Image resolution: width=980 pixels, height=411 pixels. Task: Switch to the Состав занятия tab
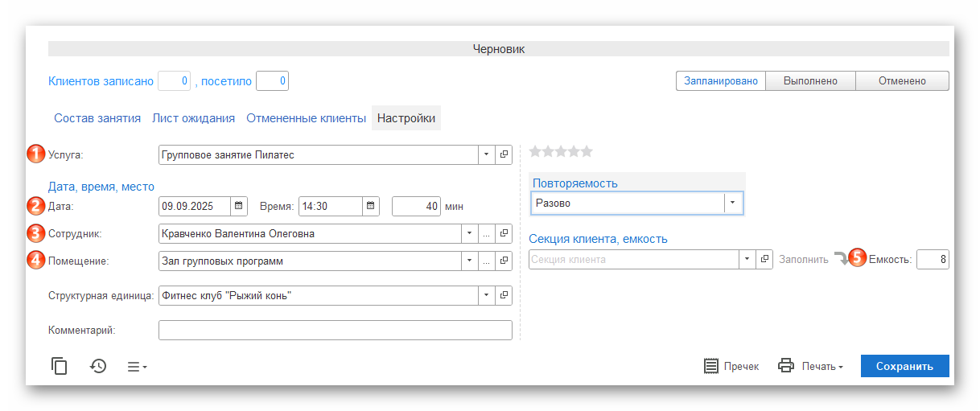(97, 118)
